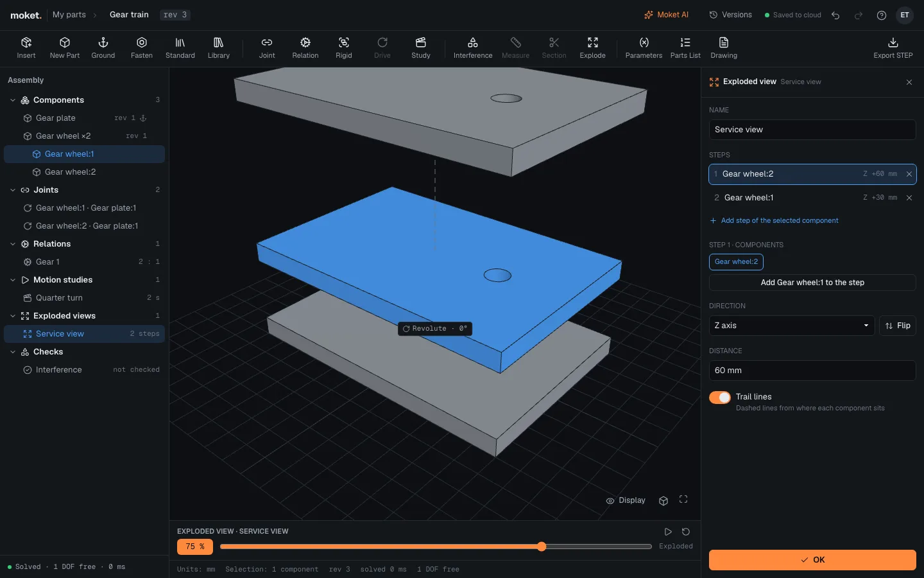Open Moket AI assistant
Viewport: 924px width, 578px height.
pos(666,15)
